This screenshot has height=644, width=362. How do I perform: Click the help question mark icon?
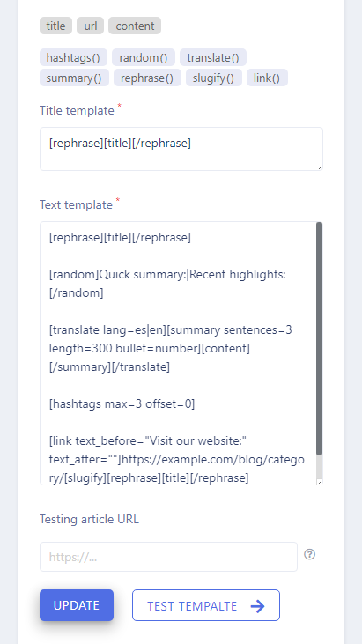[309, 554]
